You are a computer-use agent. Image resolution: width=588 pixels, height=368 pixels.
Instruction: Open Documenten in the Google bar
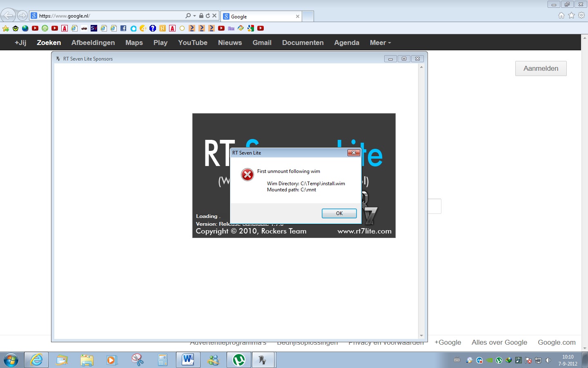(x=303, y=43)
